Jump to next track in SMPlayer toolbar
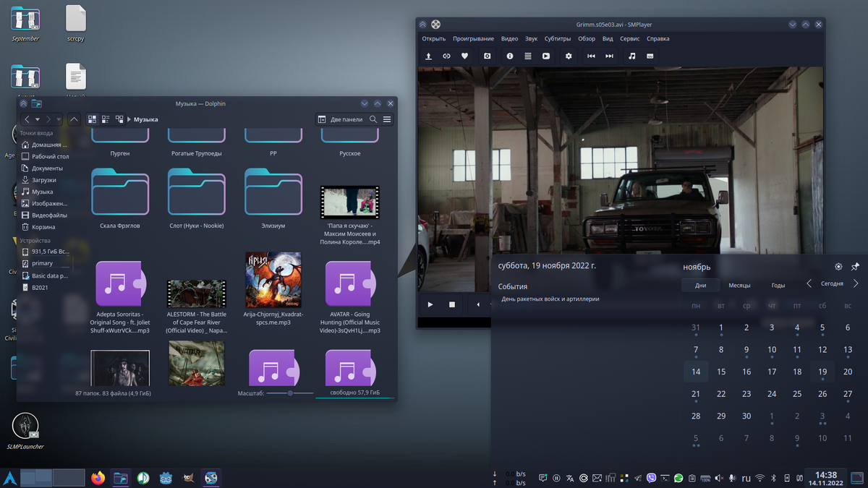The image size is (868, 488). (x=609, y=56)
